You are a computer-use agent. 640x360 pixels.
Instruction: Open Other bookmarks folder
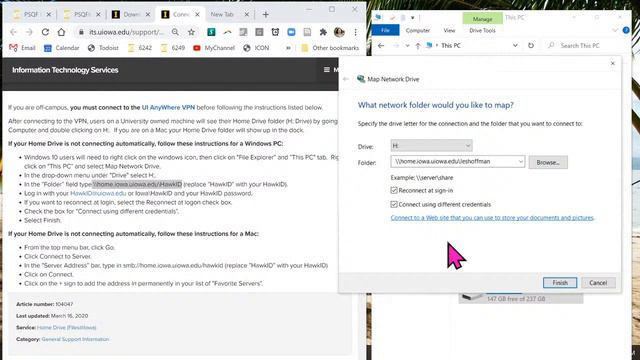pos(330,48)
